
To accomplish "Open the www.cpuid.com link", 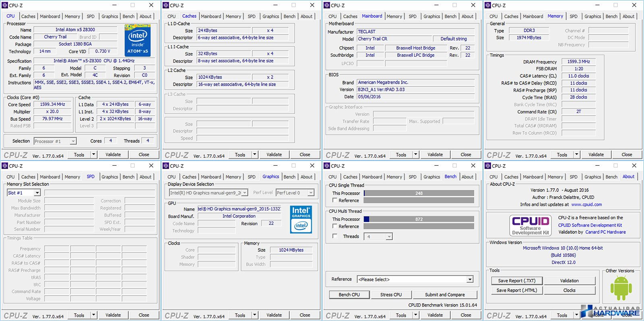I will (586, 204).
